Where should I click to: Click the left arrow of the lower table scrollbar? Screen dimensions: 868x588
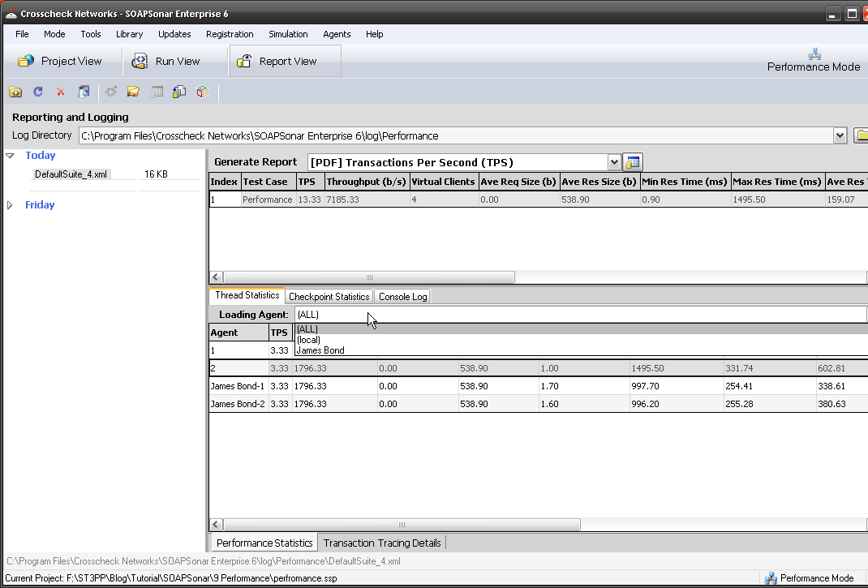216,524
